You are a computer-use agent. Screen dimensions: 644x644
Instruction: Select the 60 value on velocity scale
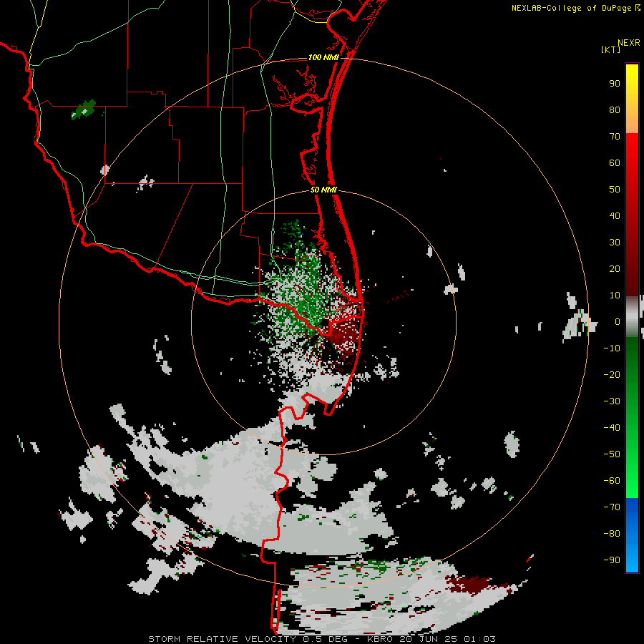615,163
